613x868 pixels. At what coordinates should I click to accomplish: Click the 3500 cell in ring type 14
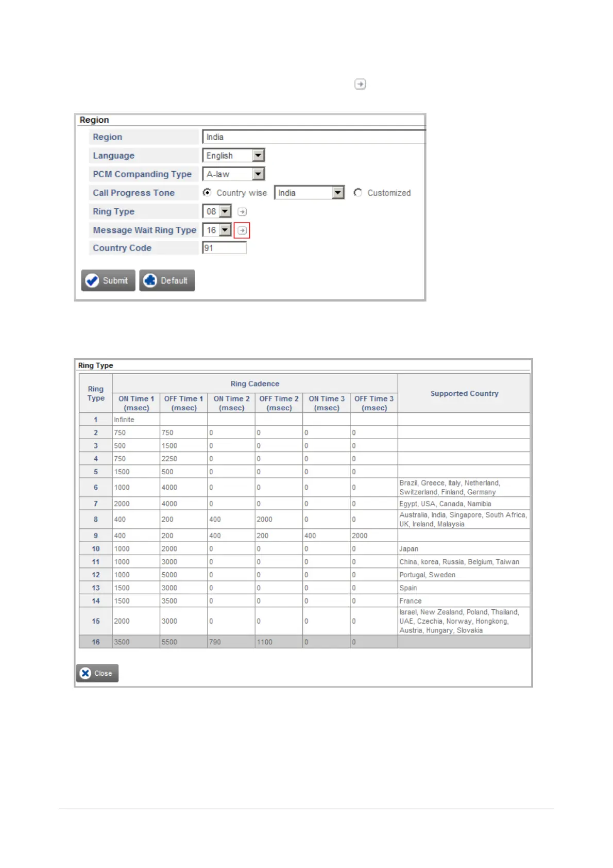[x=184, y=600]
